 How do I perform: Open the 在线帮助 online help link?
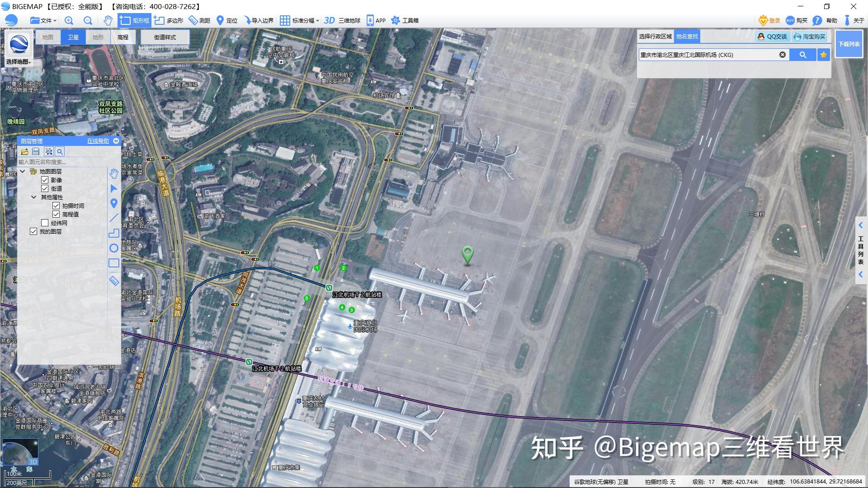click(98, 141)
